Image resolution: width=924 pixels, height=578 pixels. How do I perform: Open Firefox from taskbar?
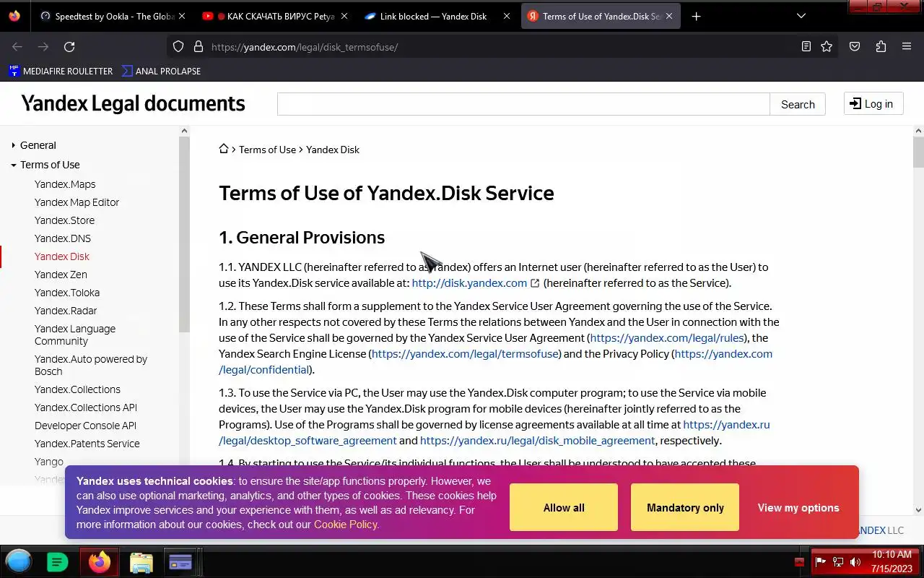(x=100, y=561)
